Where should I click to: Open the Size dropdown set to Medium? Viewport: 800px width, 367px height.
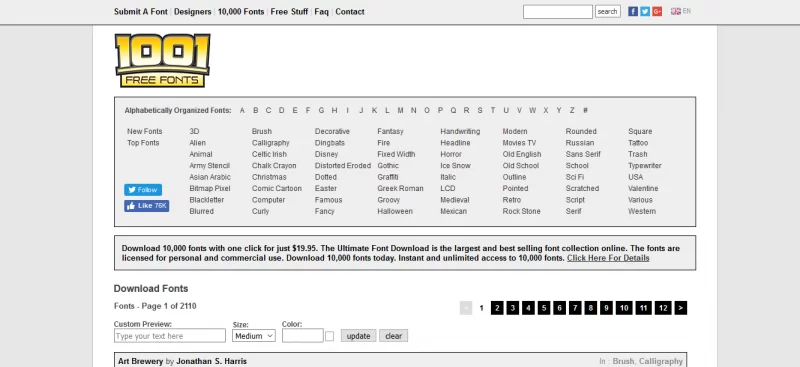click(254, 336)
